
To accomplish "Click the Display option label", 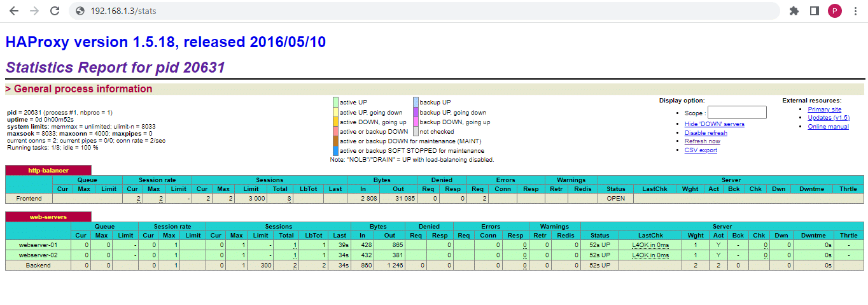I will [x=682, y=100].
